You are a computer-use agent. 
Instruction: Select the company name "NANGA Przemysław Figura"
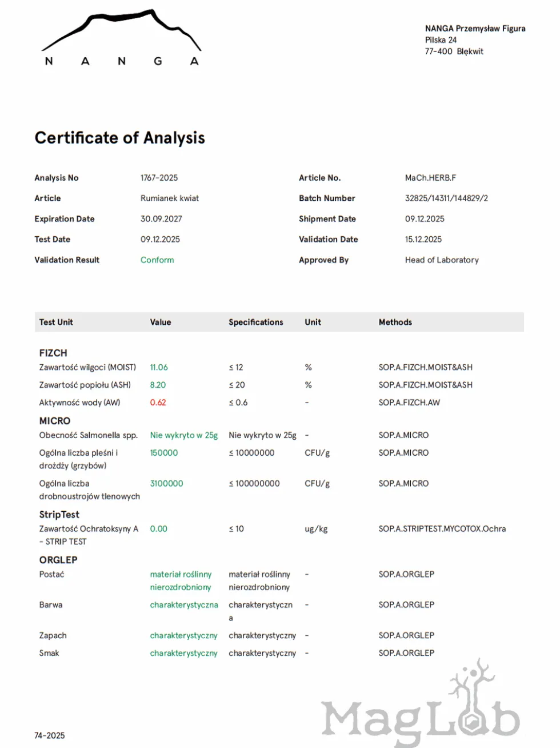[475, 29]
